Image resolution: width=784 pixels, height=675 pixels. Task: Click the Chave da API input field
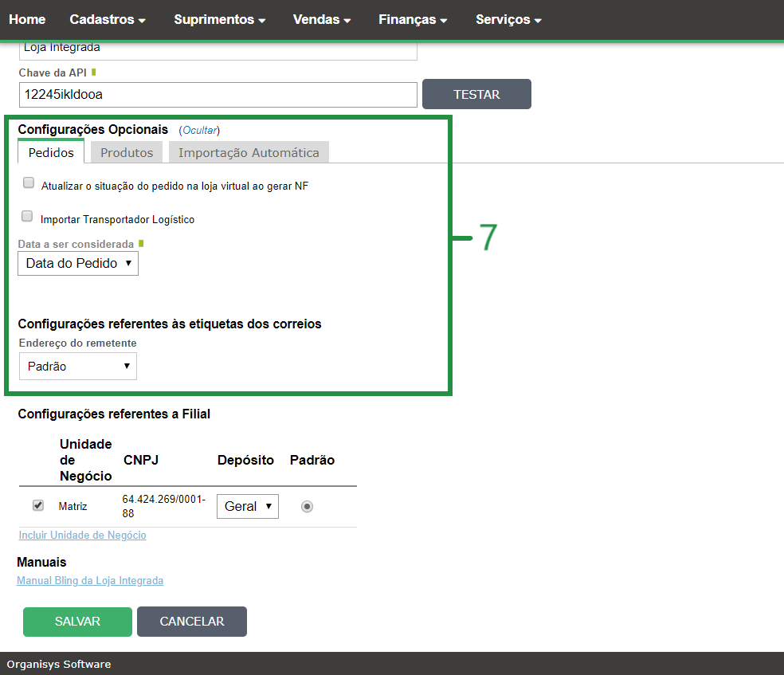pos(218,94)
